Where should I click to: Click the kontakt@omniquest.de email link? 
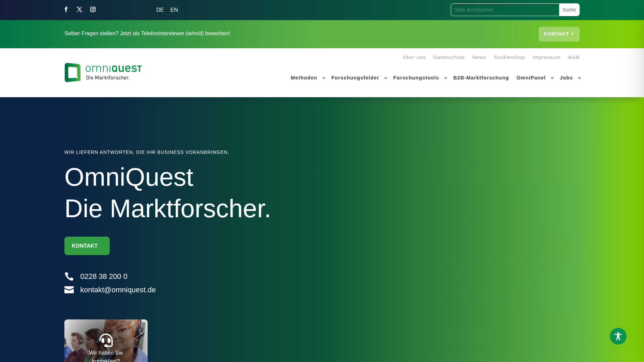click(118, 290)
